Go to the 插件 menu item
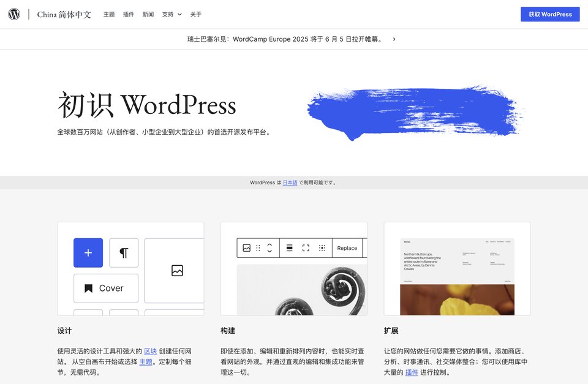588x384 pixels. click(129, 14)
